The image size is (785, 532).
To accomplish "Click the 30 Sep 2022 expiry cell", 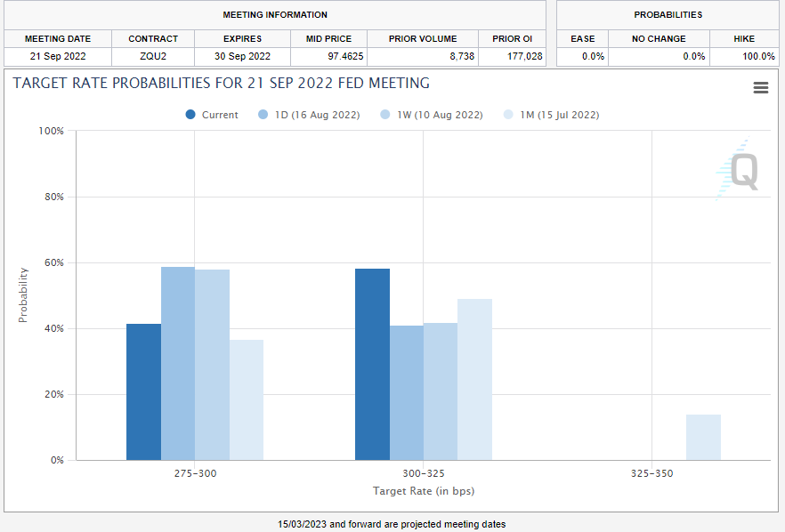I will tap(242, 56).
